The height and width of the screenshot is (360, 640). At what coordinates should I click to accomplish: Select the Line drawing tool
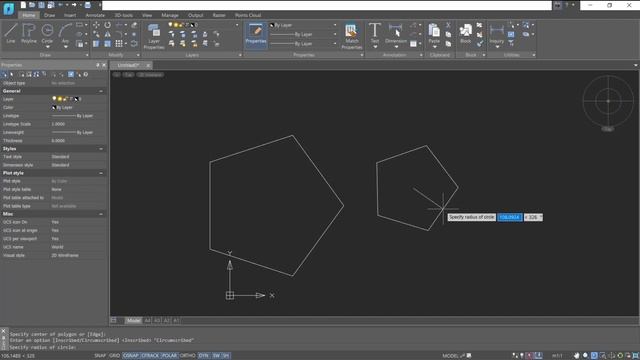[11, 33]
